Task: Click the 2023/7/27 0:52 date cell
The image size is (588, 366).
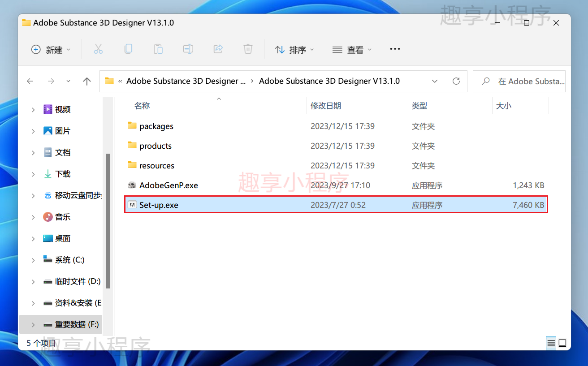Action: coord(338,205)
